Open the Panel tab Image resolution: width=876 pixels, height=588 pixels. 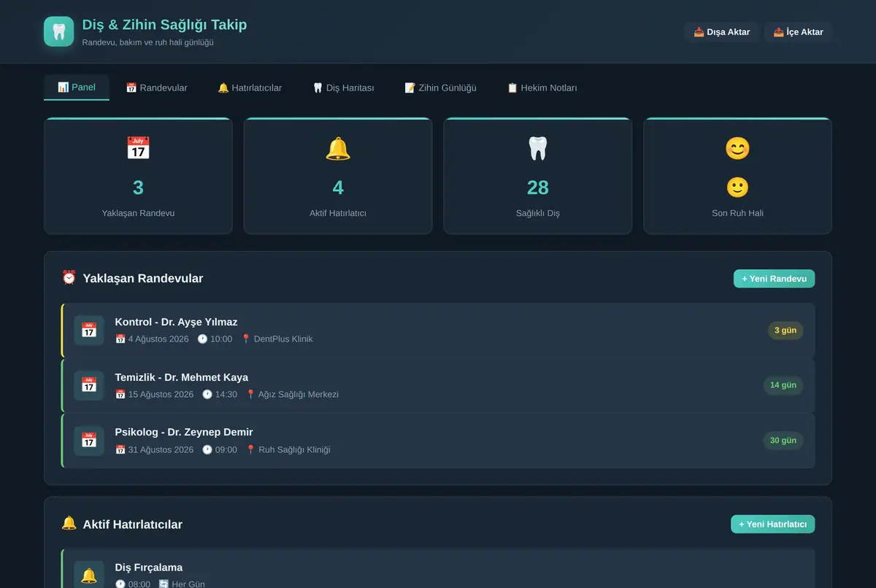(x=77, y=88)
